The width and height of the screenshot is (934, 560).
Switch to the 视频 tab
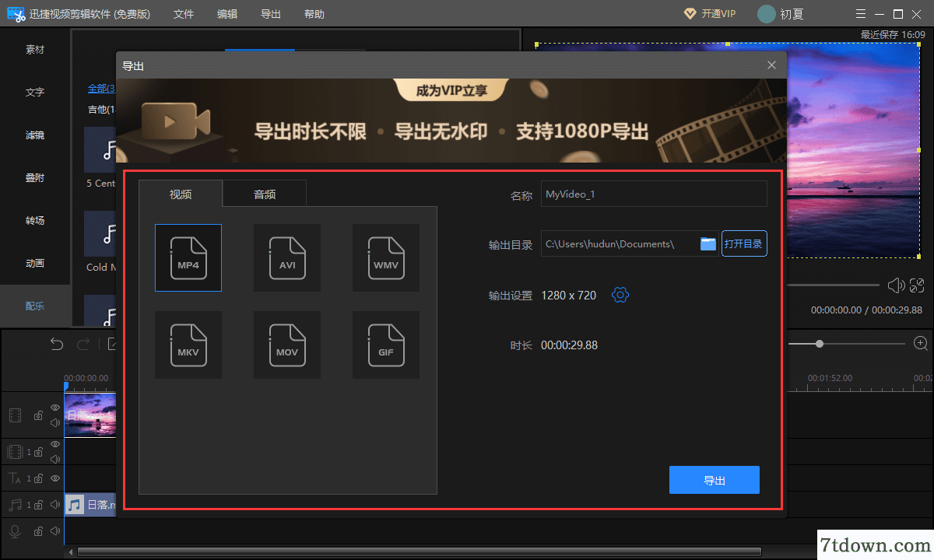pos(181,194)
